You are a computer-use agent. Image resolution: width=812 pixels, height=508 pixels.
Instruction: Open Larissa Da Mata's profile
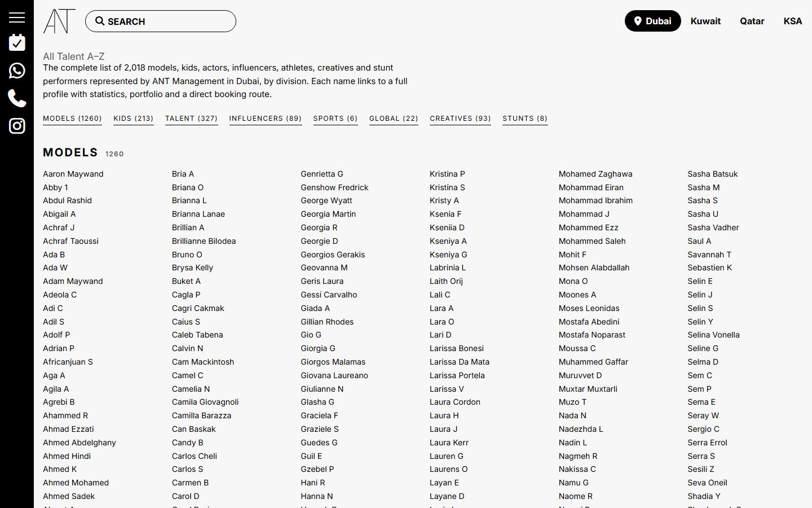(x=460, y=362)
